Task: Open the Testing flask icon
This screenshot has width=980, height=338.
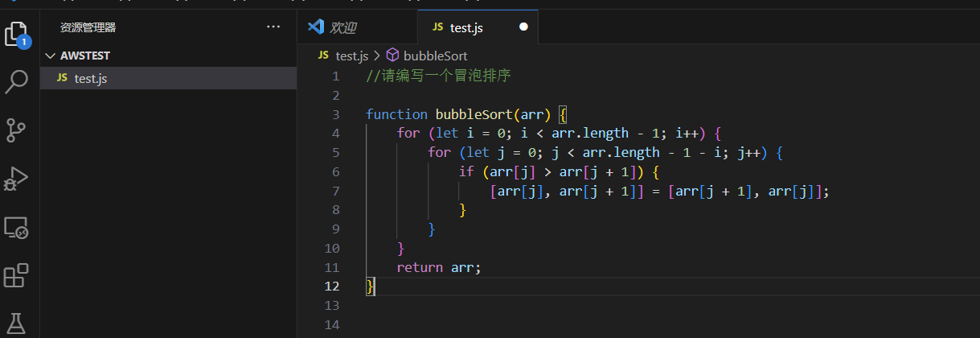Action: (x=17, y=324)
